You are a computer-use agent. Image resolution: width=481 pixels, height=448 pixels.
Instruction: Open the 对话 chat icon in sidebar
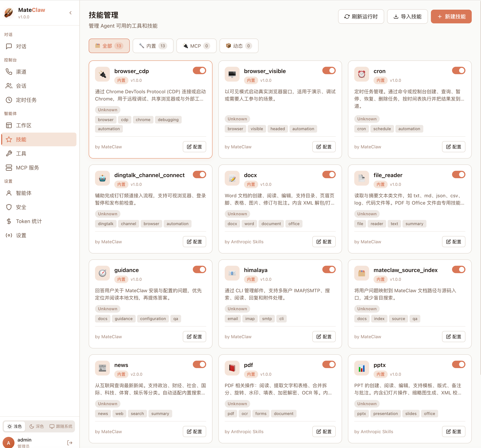(9, 46)
